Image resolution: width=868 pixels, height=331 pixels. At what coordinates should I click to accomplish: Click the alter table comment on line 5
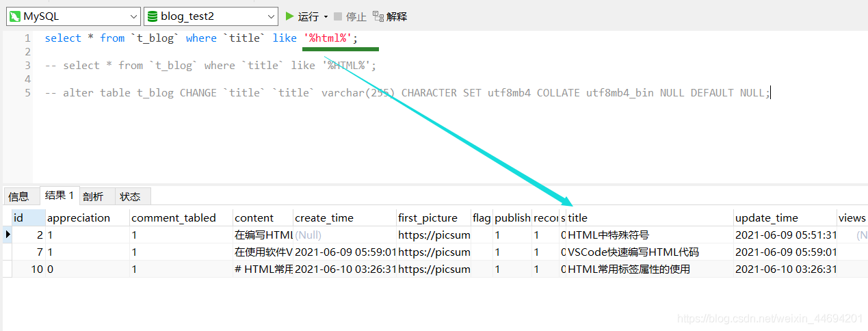[x=408, y=93]
